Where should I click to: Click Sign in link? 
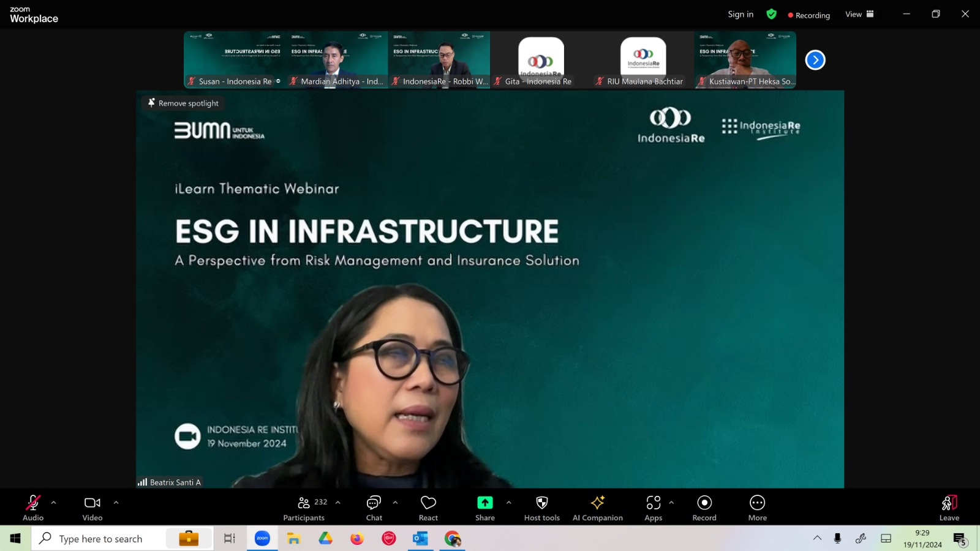(x=741, y=14)
